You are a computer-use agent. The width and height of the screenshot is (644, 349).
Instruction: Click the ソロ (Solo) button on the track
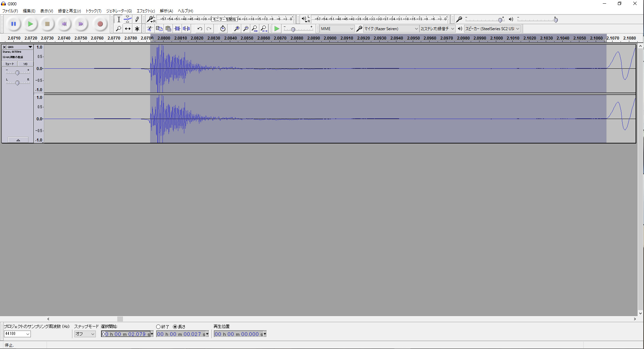coord(25,64)
